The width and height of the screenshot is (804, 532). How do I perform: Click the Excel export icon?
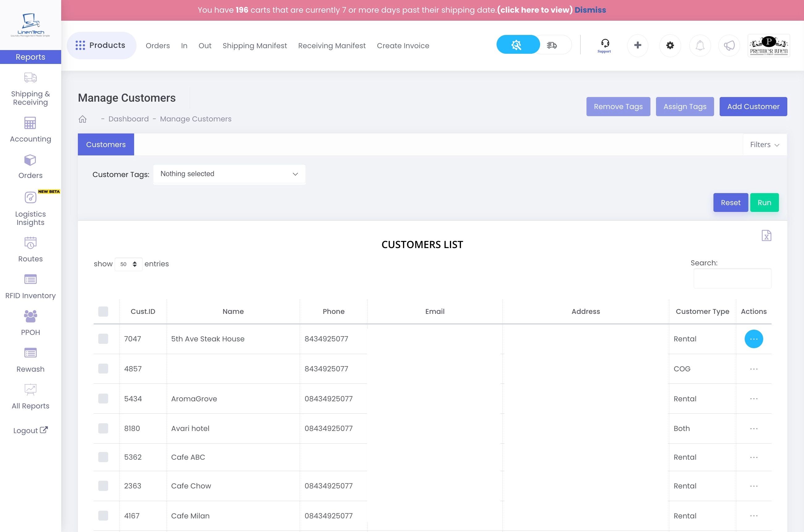[x=766, y=235]
